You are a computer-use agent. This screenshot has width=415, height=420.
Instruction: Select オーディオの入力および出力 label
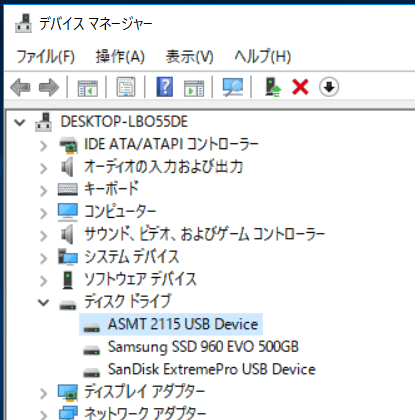coord(163,167)
